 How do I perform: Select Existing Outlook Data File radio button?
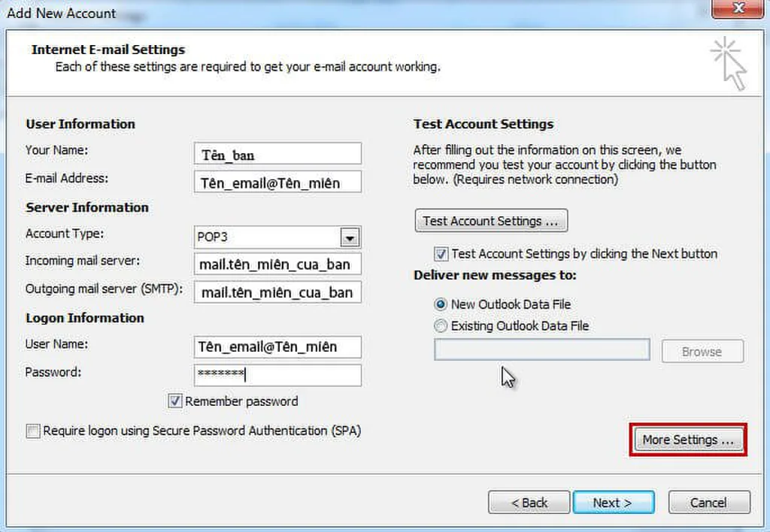click(x=441, y=325)
